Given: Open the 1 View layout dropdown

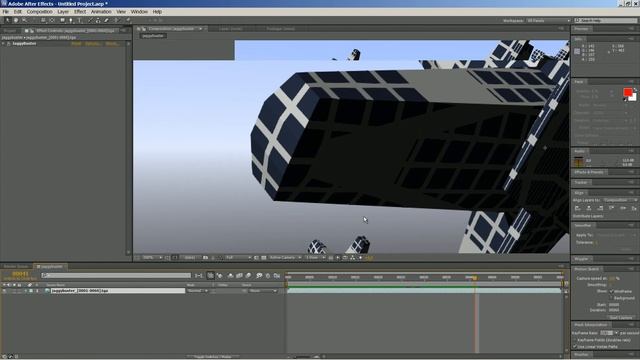Looking at the screenshot, I should coord(315,258).
